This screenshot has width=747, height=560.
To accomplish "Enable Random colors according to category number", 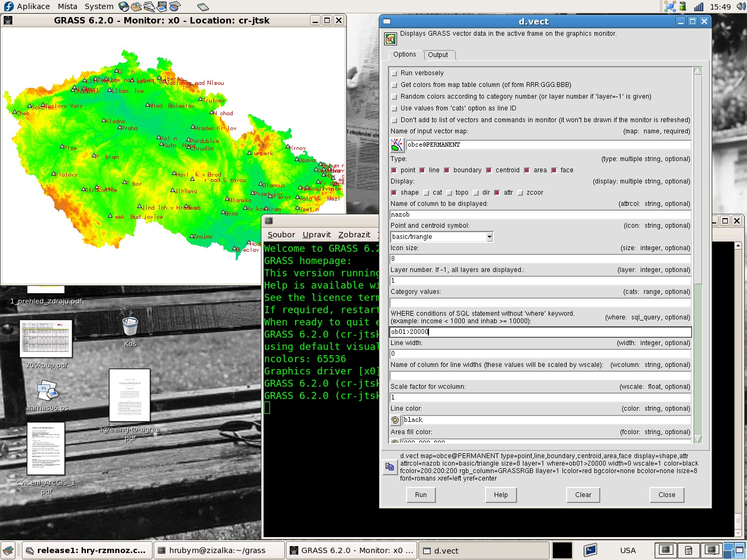I will pyautogui.click(x=394, y=97).
